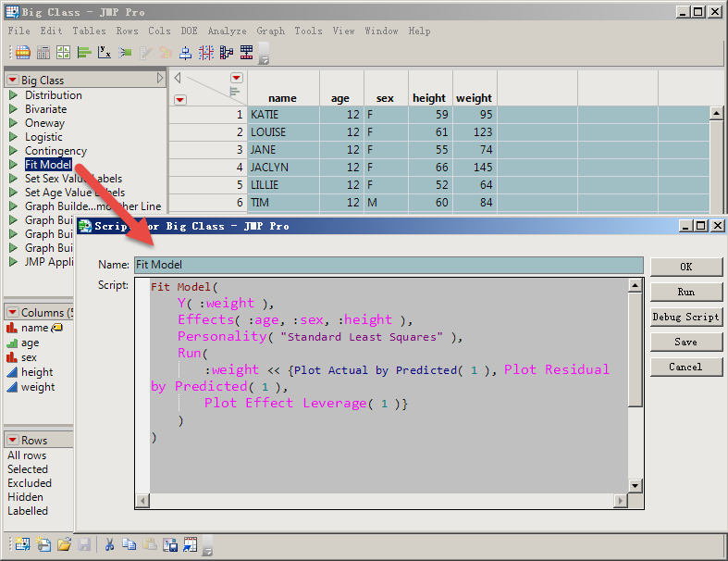Screen dimensions: 728x561
Task: Open the Columns panel red triangle menu
Action: pos(12,313)
